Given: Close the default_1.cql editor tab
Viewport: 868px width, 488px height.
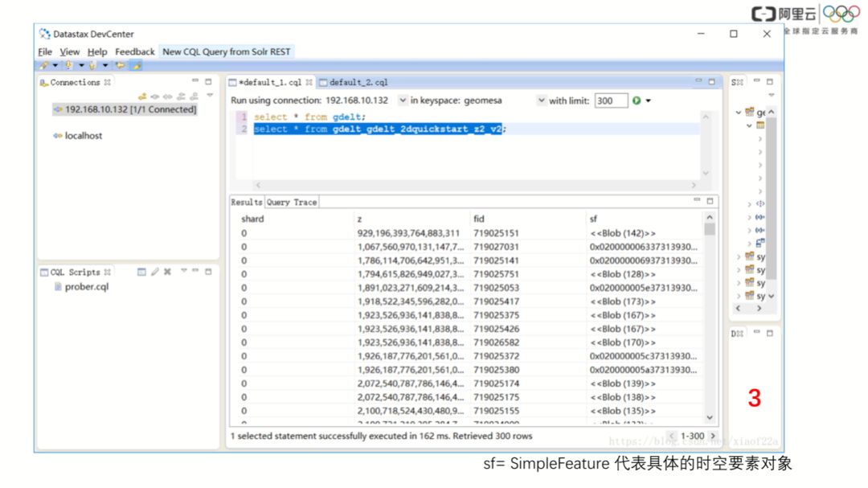Looking at the screenshot, I should (x=309, y=82).
